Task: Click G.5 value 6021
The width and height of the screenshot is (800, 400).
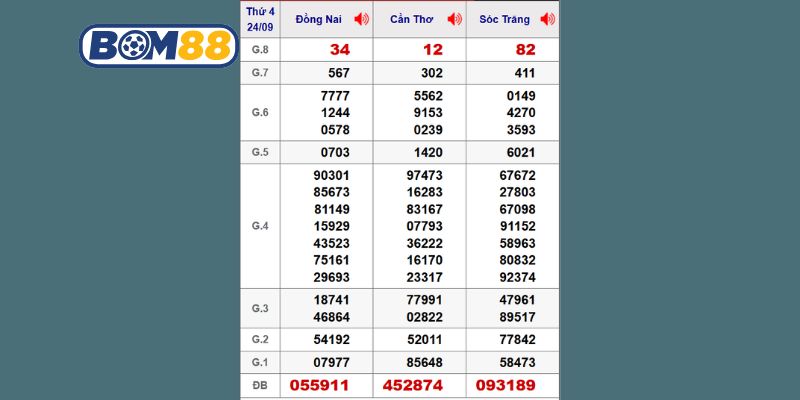Action: (521, 153)
